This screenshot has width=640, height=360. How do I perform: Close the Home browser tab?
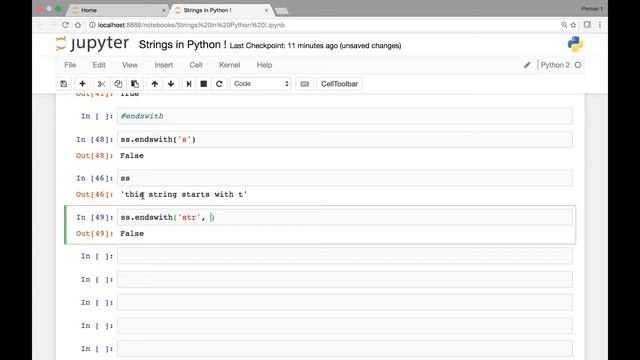(164, 10)
